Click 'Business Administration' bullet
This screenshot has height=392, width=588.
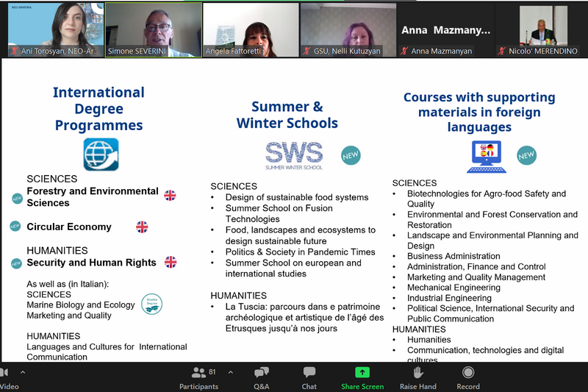[x=453, y=256]
